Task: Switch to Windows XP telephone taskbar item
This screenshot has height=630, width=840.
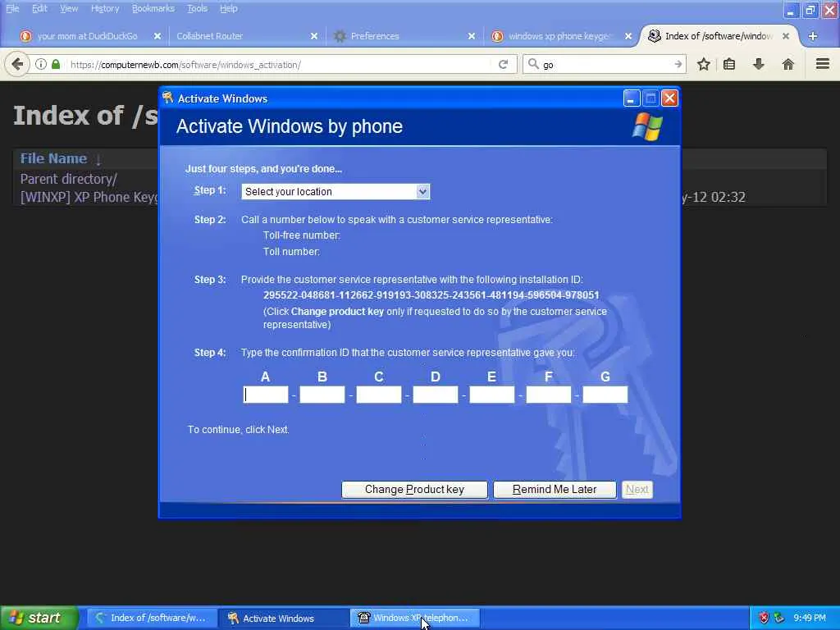Action: [414, 619]
